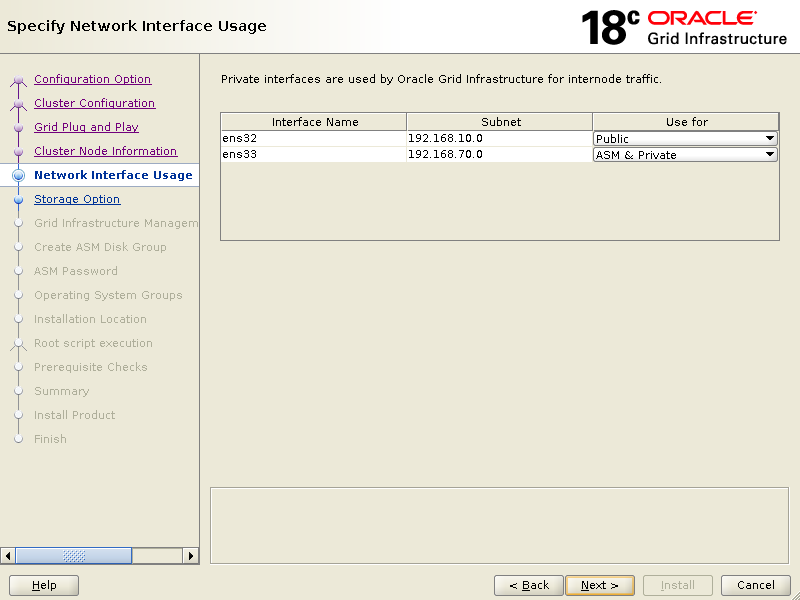Select Network Interface Usage step
This screenshot has width=800, height=600.
pos(113,175)
